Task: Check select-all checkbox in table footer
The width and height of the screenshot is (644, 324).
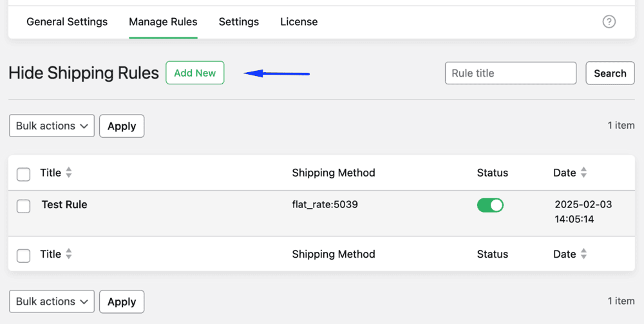Action: (23, 256)
